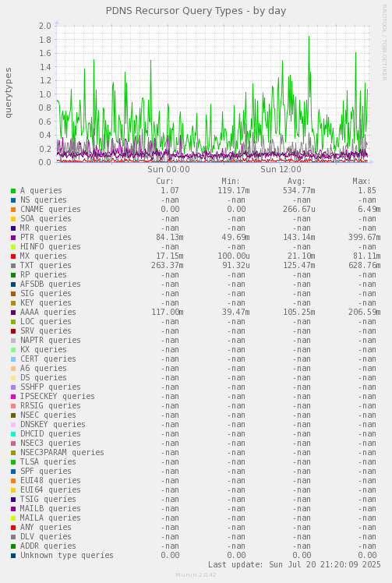This screenshot has height=583, width=392.
Task: Select the SOA queries yellow swatch
Action: pyautogui.click(x=13, y=218)
